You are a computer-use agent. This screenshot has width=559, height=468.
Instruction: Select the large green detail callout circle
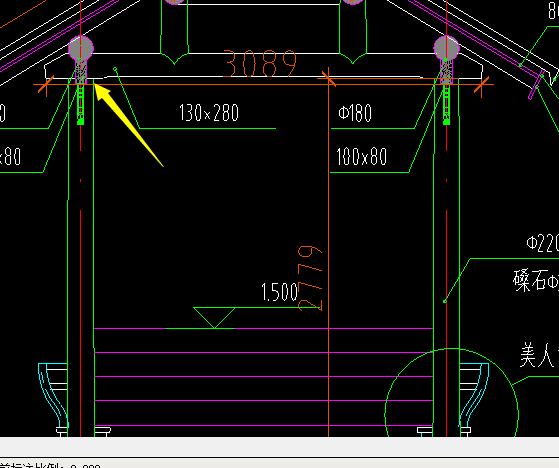pos(452,392)
